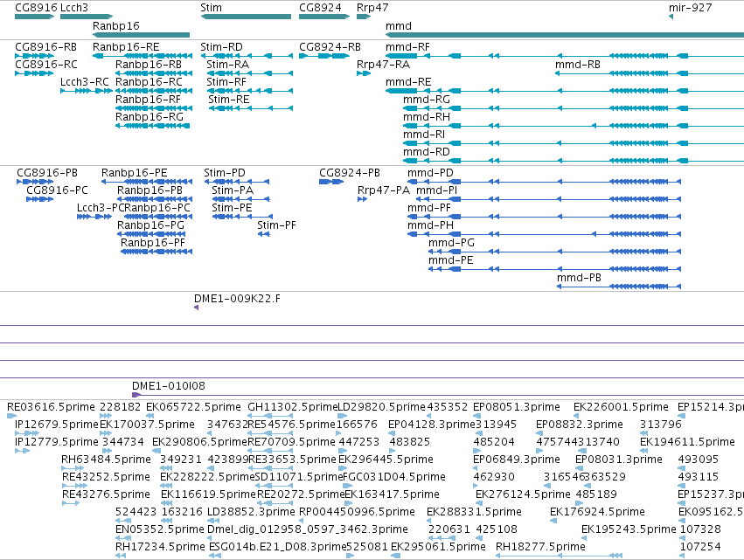Select protein Lcch3-PC
The height and width of the screenshot is (560, 744).
pos(101,208)
